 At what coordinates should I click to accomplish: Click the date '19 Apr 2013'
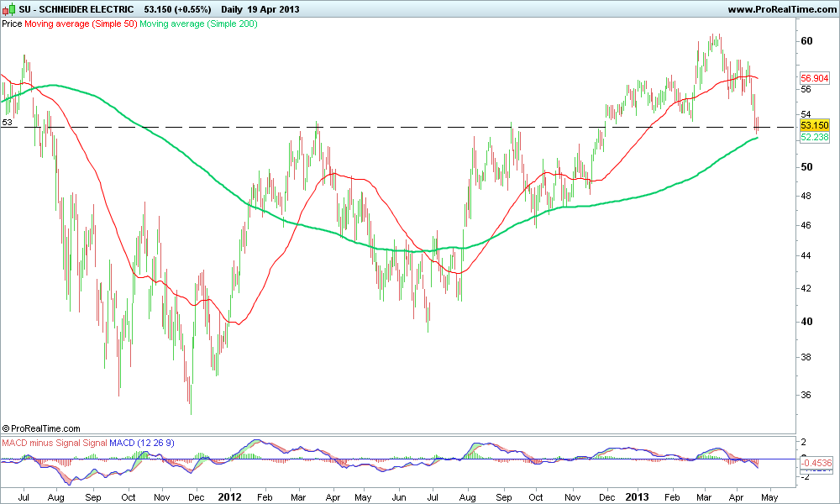coord(273,9)
